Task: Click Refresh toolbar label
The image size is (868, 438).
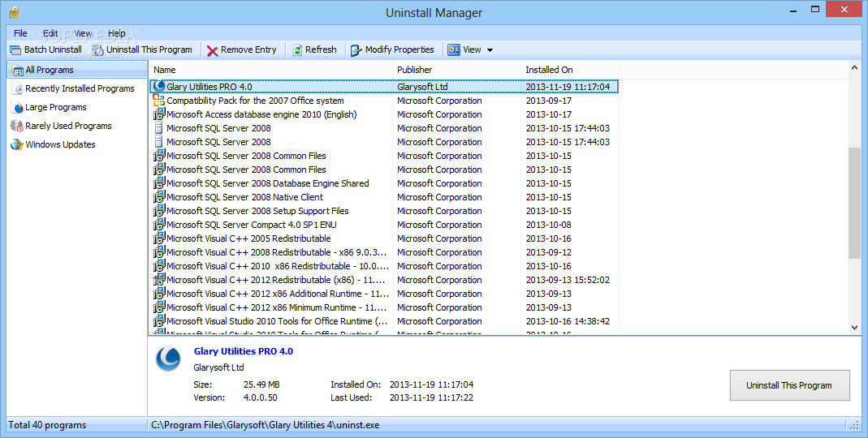Action: pos(321,49)
